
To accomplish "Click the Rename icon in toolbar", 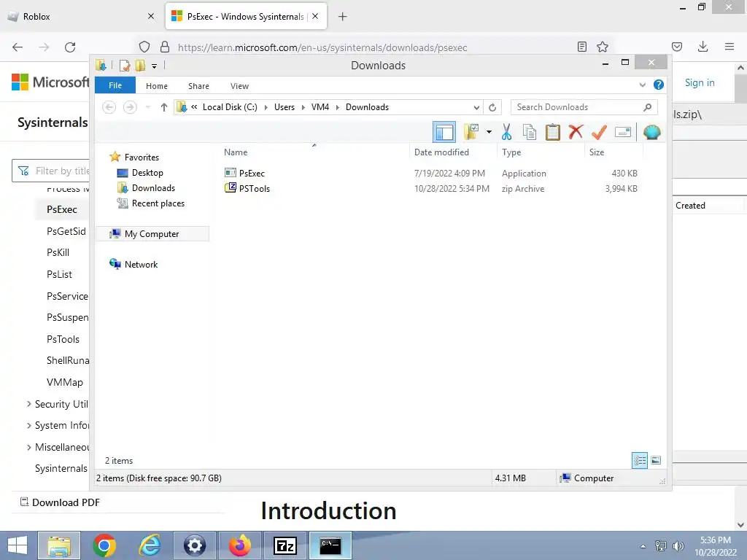I will pyautogui.click(x=623, y=132).
